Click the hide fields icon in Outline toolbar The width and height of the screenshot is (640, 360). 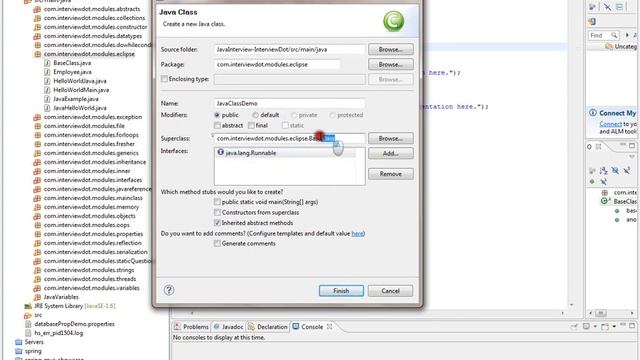pyautogui.click(x=615, y=171)
